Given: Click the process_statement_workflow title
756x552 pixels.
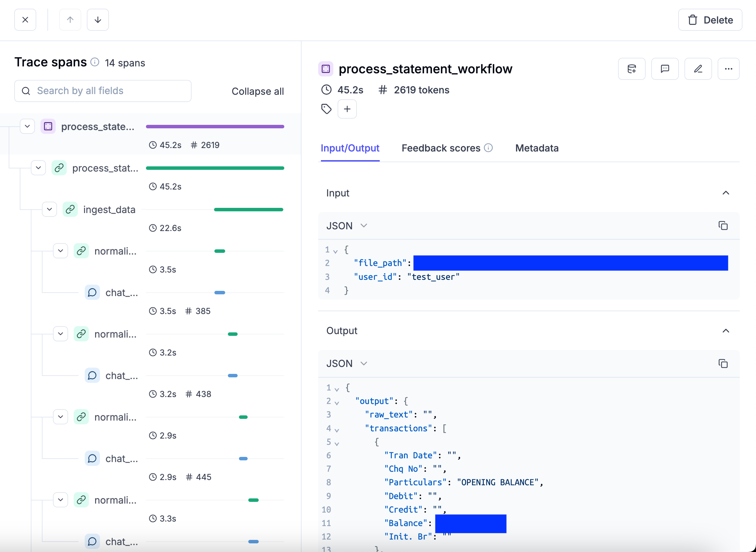Looking at the screenshot, I should 425,69.
